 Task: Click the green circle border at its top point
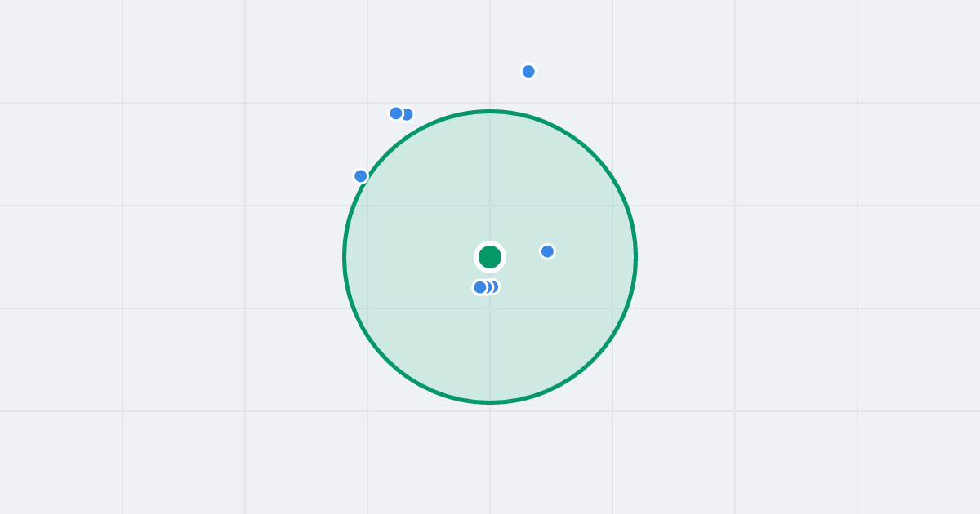(490, 112)
